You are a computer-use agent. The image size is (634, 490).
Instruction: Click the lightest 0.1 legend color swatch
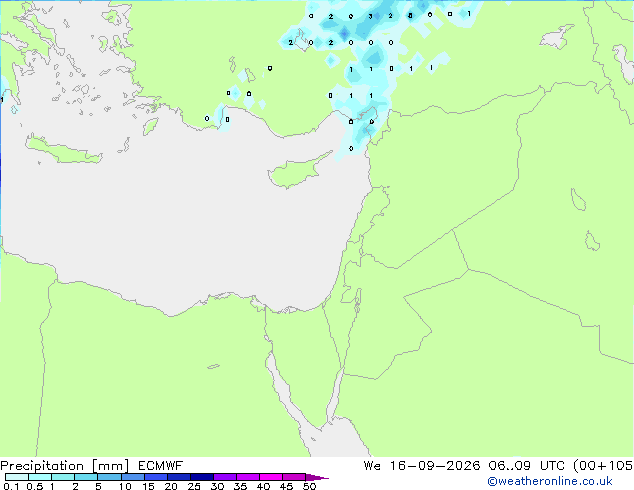(17, 477)
